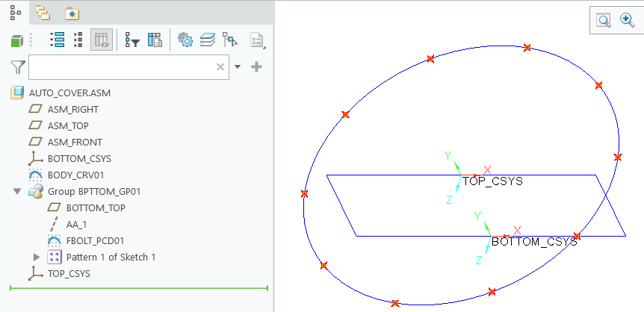Screen dimensions: 644x312
Task: Click the BOTTOM_CSYS coordinate system icon
Action: (36, 158)
